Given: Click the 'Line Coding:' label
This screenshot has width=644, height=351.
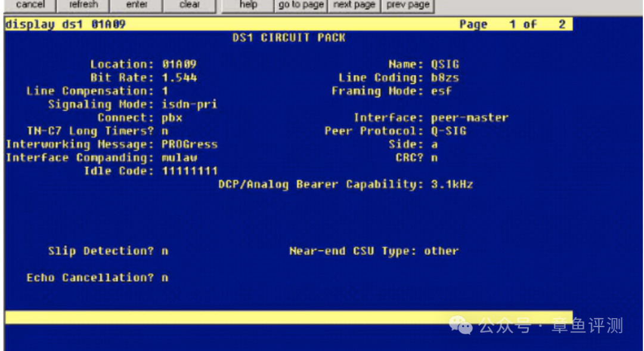Looking at the screenshot, I should [x=380, y=78].
